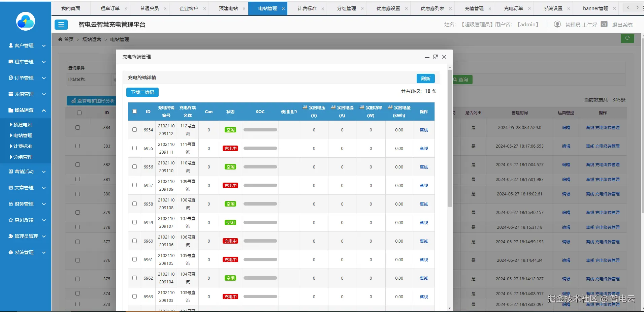This screenshot has height=312, width=644.
Task: Click the 租车管理 sidebar icon
Action: (11, 61)
